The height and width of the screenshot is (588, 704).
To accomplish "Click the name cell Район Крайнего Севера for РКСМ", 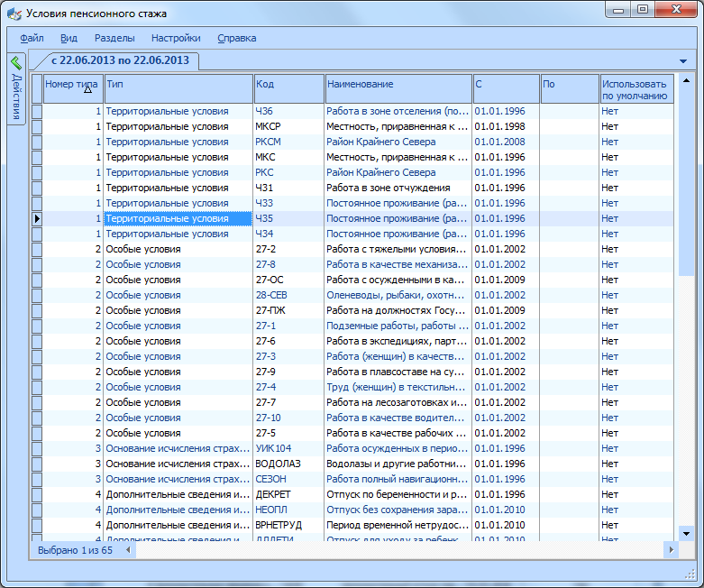I will [x=398, y=142].
